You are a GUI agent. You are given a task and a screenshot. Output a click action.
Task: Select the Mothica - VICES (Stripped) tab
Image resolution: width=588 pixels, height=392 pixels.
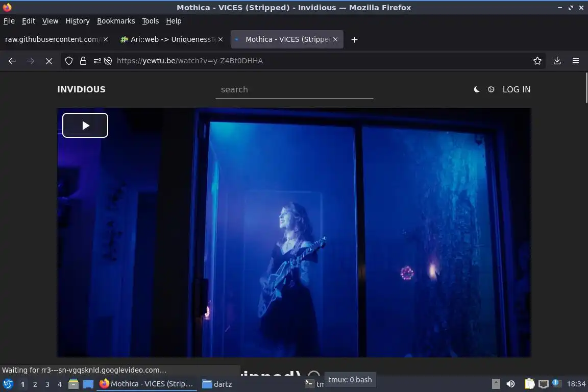(287, 39)
